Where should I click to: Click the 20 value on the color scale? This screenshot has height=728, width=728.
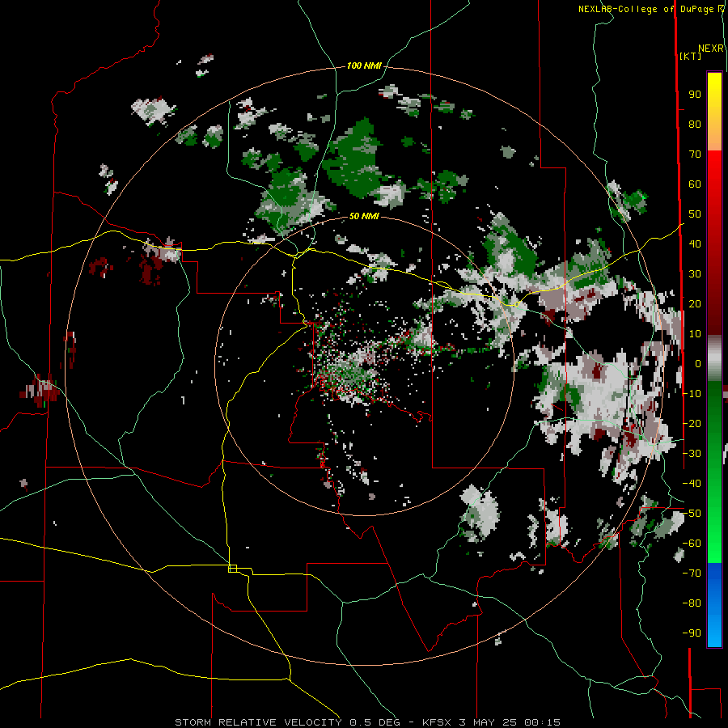(695, 304)
